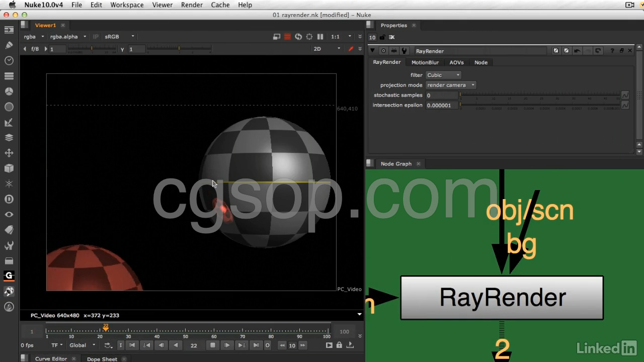This screenshot has width=644, height=362.
Task: Adjust the intersection epsilon slider
Action: (539, 105)
